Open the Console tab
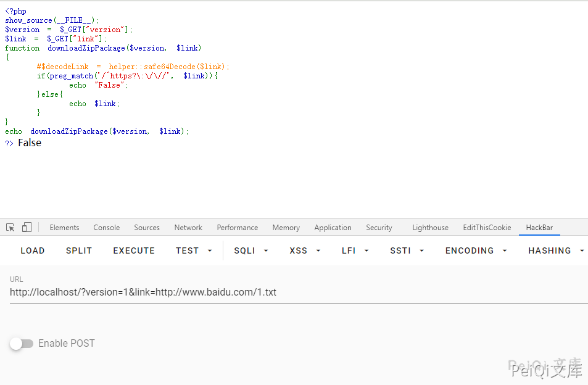The height and width of the screenshot is (385, 588). (107, 228)
